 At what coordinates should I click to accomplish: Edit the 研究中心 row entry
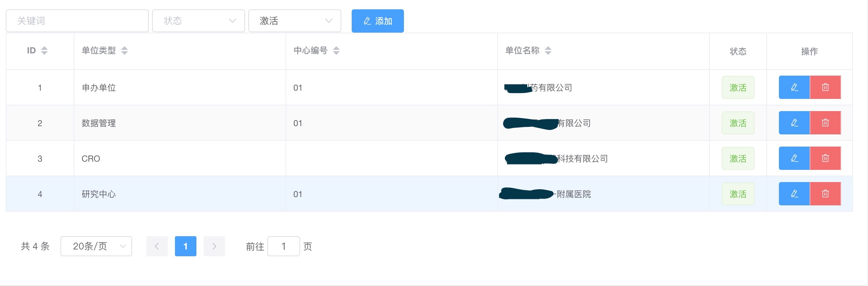coord(794,194)
